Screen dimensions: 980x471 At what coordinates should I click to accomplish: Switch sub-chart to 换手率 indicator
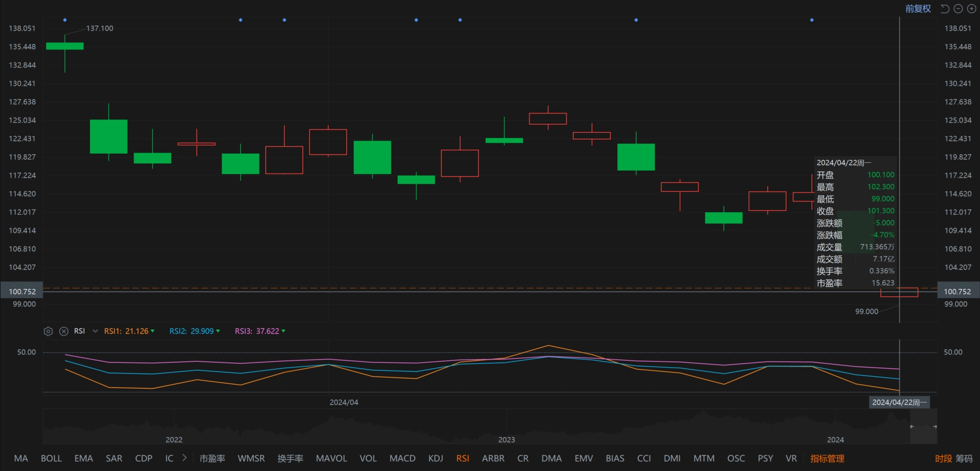[291, 458]
